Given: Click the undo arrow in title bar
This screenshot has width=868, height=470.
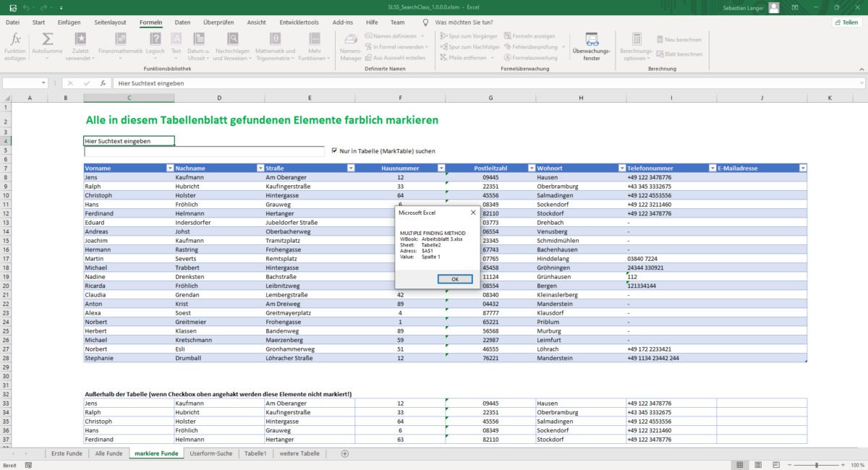Looking at the screenshot, I should coord(27,7).
